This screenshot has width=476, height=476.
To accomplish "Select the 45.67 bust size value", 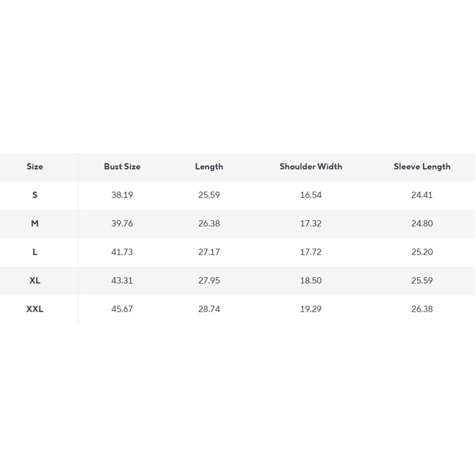I will pos(122,309).
